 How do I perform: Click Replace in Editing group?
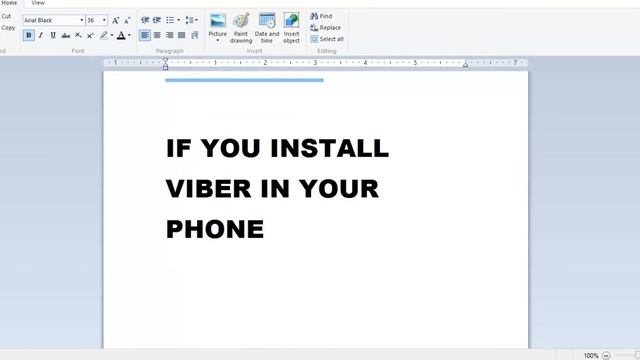(x=325, y=27)
